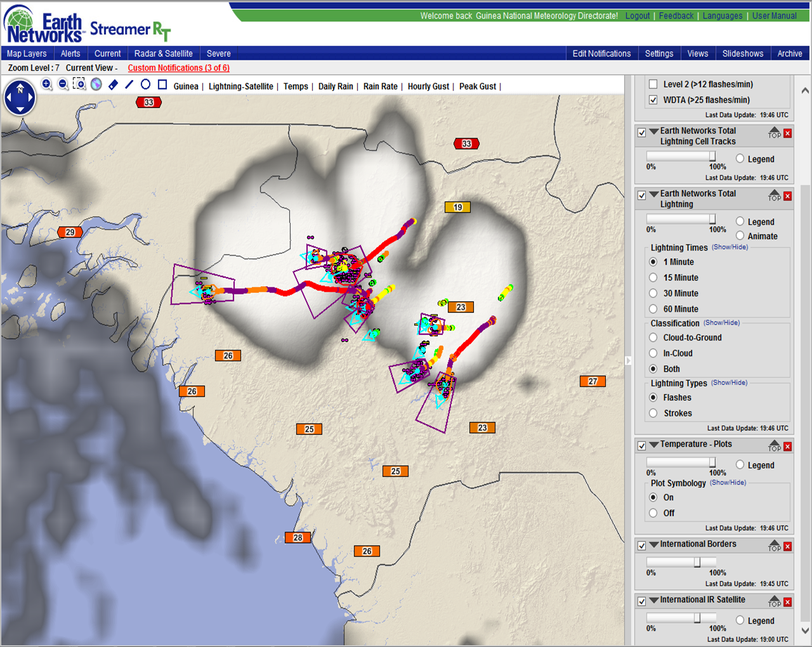This screenshot has width=812, height=647.
Task: Adjust International Borders opacity slider
Action: [x=697, y=562]
